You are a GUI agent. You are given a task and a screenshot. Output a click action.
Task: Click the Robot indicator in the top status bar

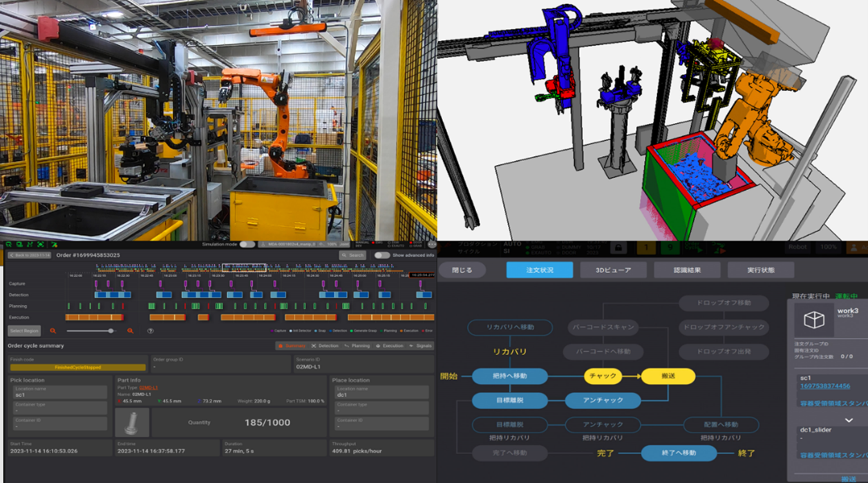pyautogui.click(x=797, y=247)
